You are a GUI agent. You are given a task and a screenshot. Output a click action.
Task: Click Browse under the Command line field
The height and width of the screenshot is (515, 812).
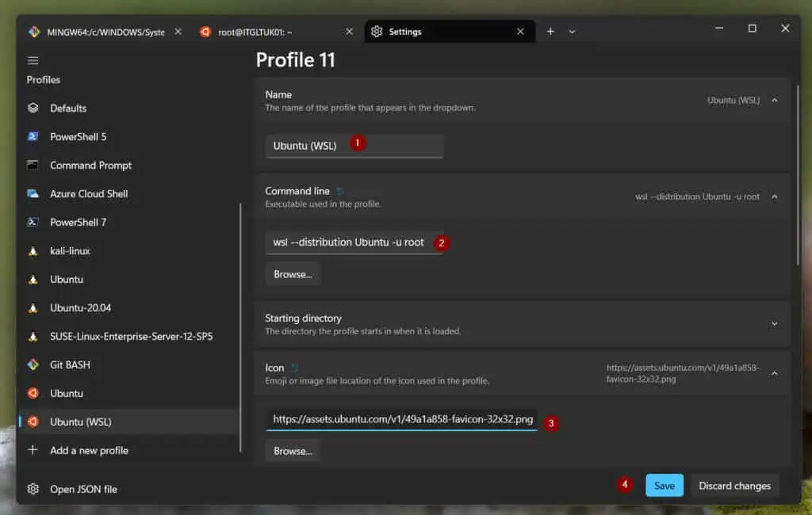coord(293,274)
